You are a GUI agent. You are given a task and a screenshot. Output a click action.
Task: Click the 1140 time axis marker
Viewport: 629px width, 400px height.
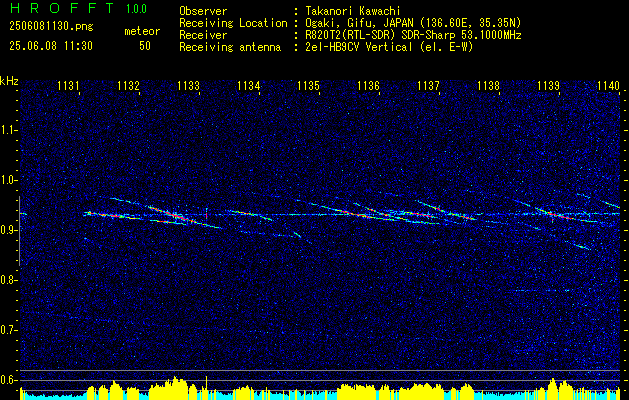coord(609,85)
